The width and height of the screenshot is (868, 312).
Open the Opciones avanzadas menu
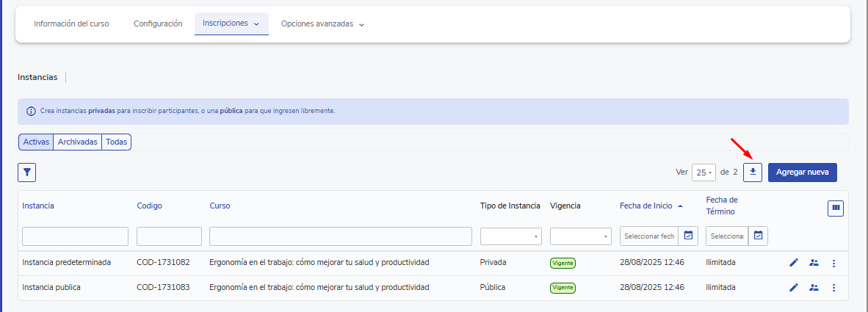(323, 24)
